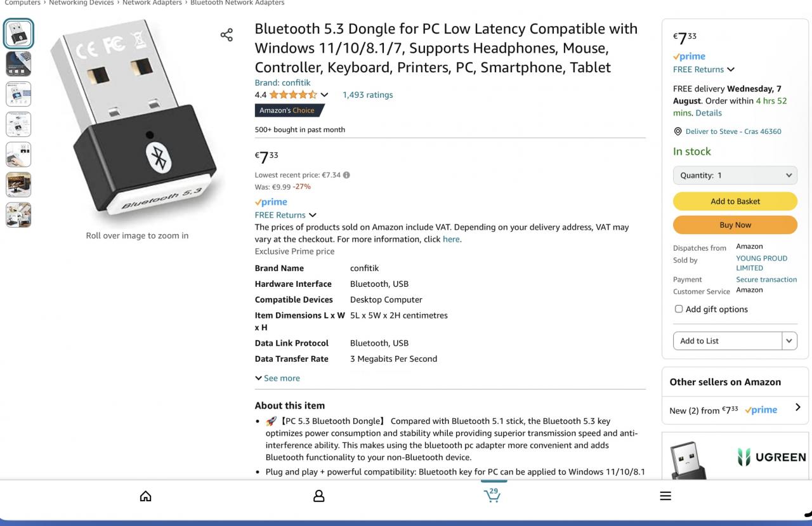812x526 pixels.
Task: Expand FREE Returns in buy box
Action: [x=704, y=69]
